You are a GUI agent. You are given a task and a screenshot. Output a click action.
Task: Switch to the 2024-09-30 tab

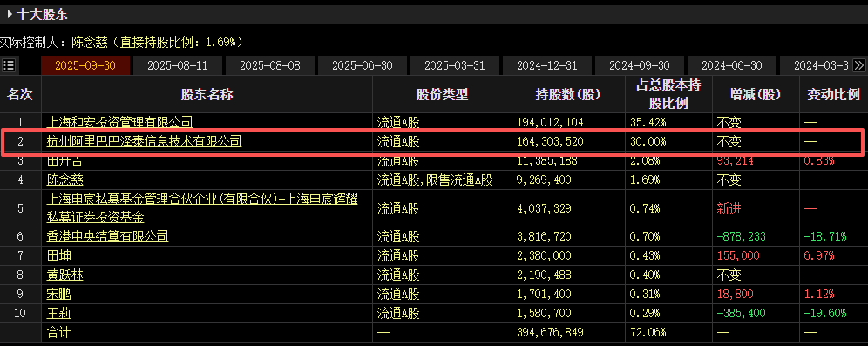(x=640, y=65)
